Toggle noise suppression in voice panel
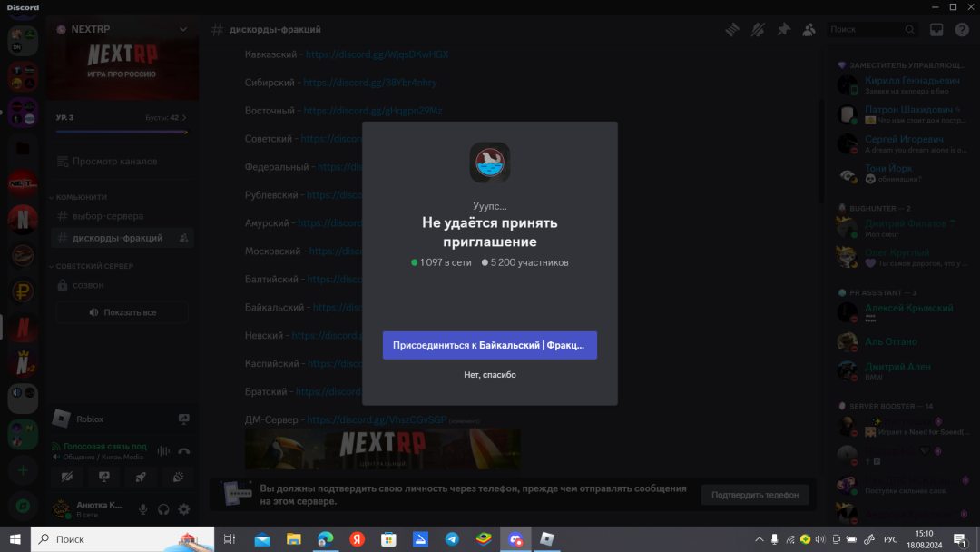 (163, 450)
